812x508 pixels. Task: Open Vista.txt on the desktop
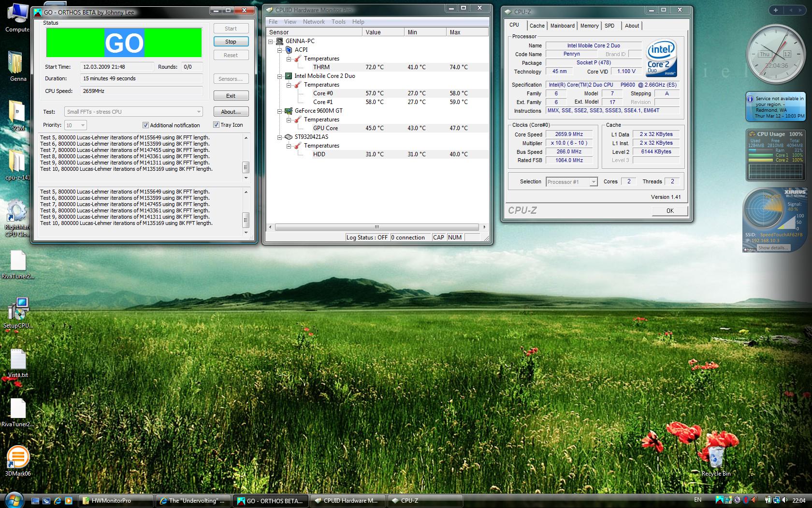pyautogui.click(x=18, y=363)
